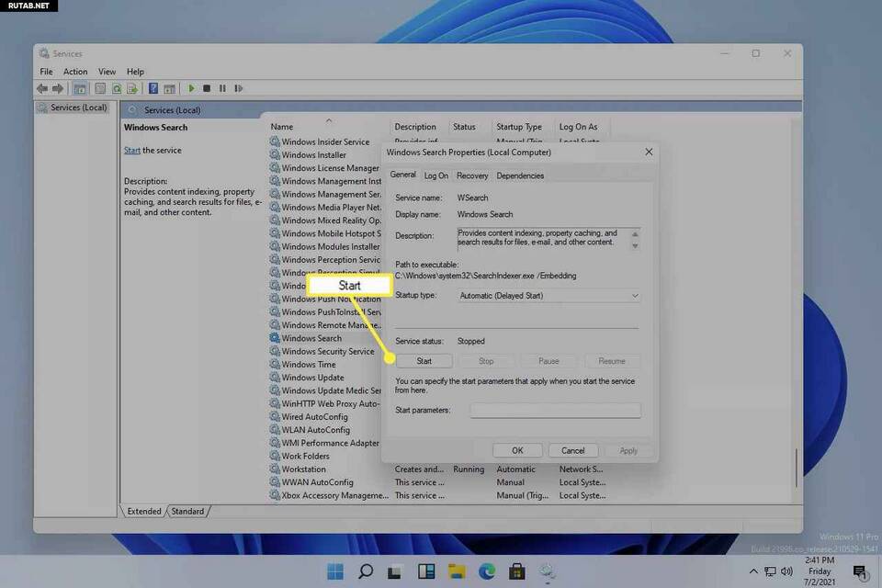The width and height of the screenshot is (882, 588).
Task: Sort by the Startup Type column header
Action: click(x=518, y=127)
